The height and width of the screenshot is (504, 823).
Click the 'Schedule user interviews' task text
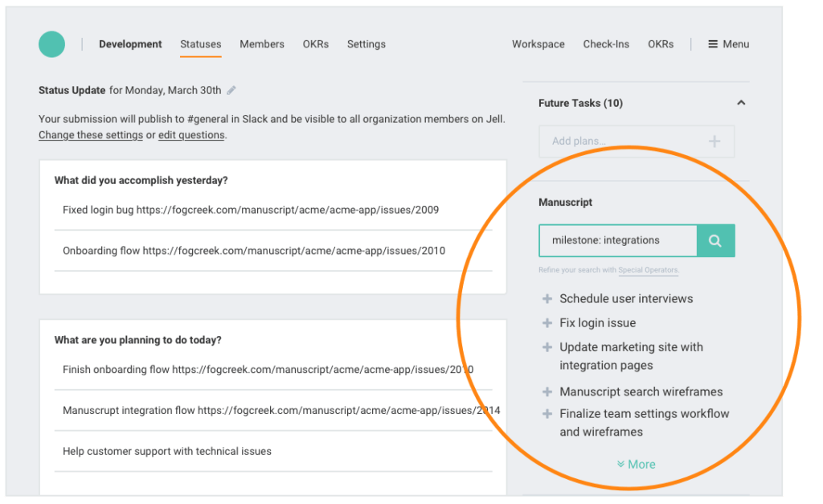coord(626,299)
